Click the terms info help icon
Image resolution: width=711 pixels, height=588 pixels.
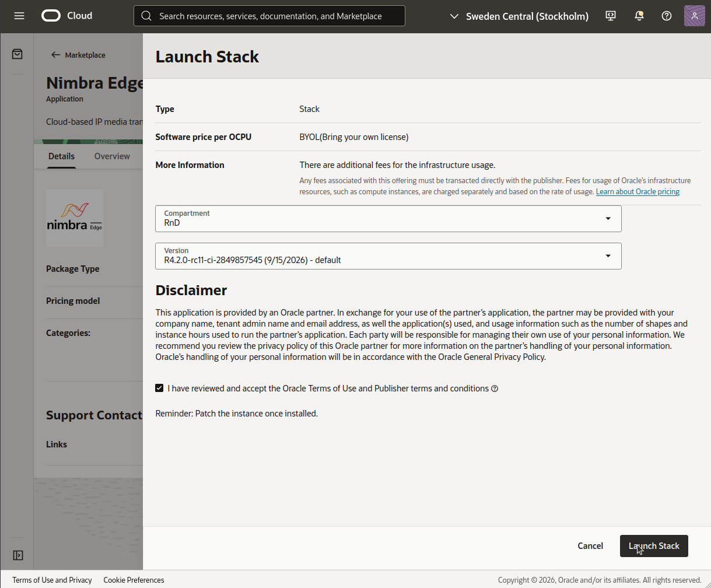coord(495,388)
